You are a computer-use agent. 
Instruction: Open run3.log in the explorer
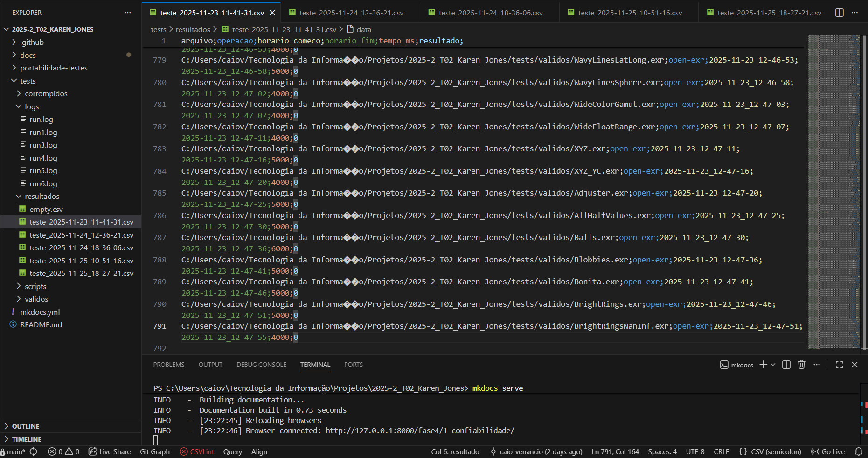43,145
